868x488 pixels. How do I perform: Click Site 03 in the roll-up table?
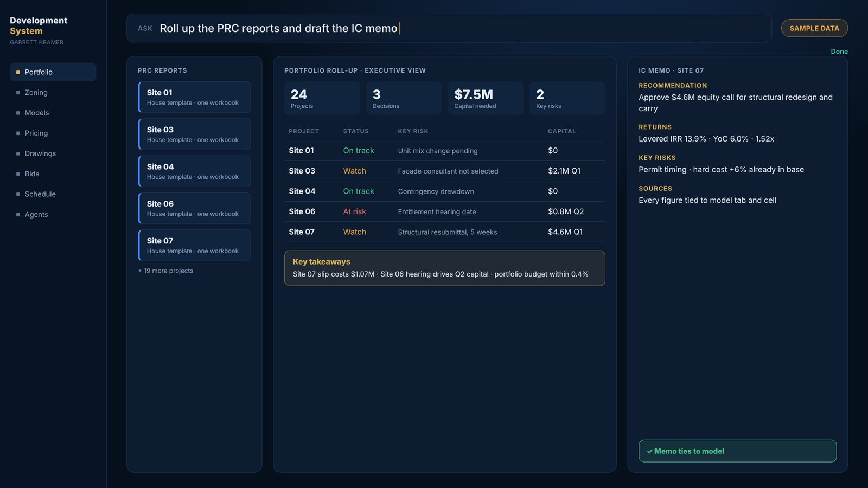[x=302, y=171]
